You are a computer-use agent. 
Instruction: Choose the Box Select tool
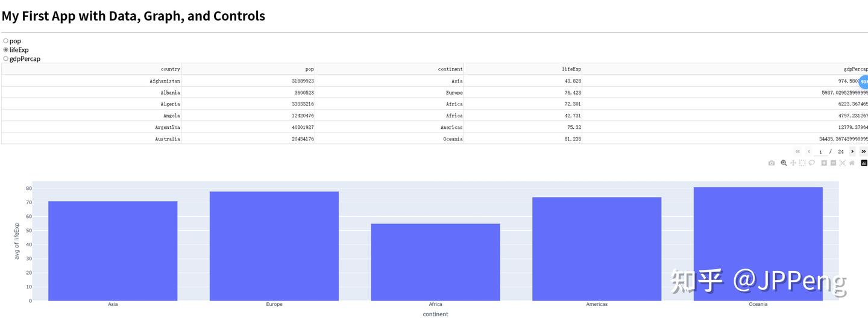coord(802,163)
